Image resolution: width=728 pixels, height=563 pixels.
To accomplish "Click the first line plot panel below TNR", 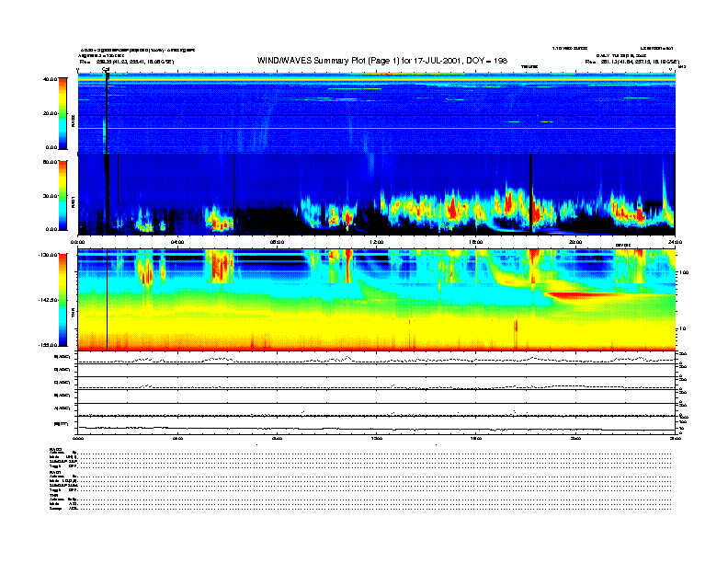I will [377, 358].
